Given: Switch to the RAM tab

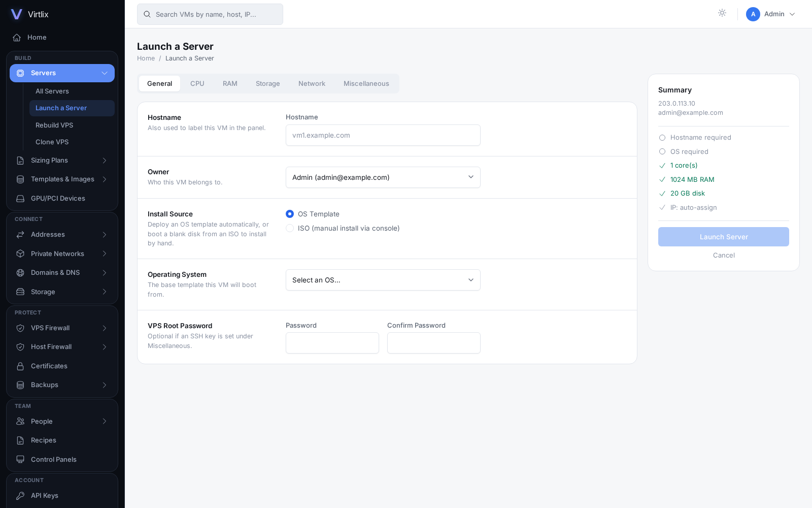Looking at the screenshot, I should pos(230,84).
